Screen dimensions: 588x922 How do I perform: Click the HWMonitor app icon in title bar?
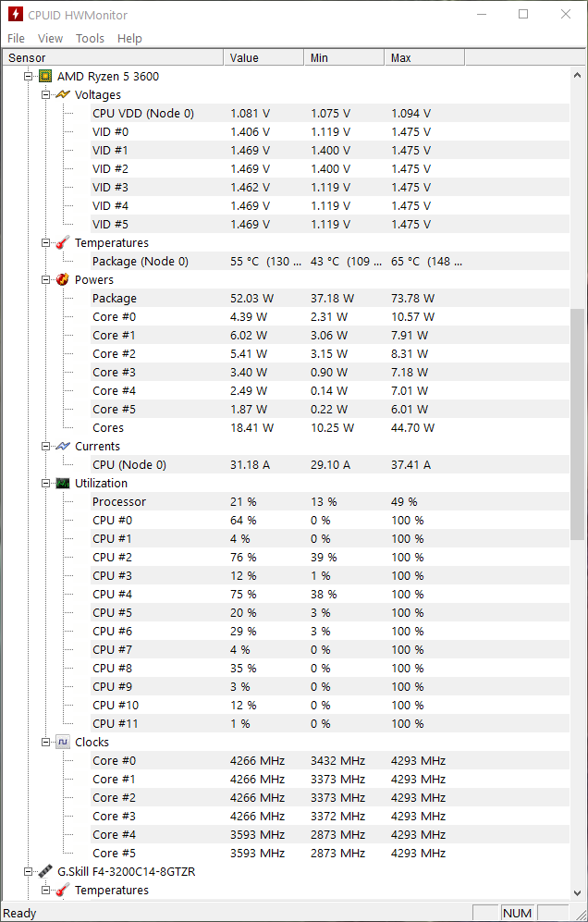pyautogui.click(x=16, y=14)
